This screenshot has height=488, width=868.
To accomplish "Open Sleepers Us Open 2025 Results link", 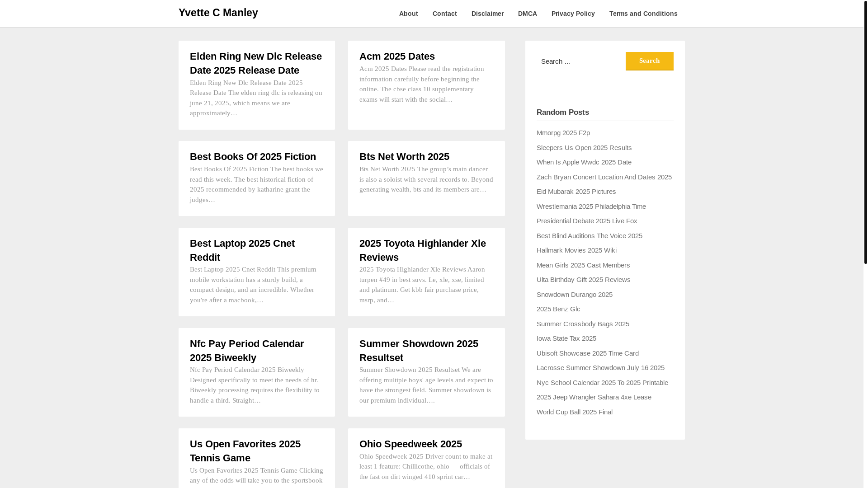I will 584,148.
